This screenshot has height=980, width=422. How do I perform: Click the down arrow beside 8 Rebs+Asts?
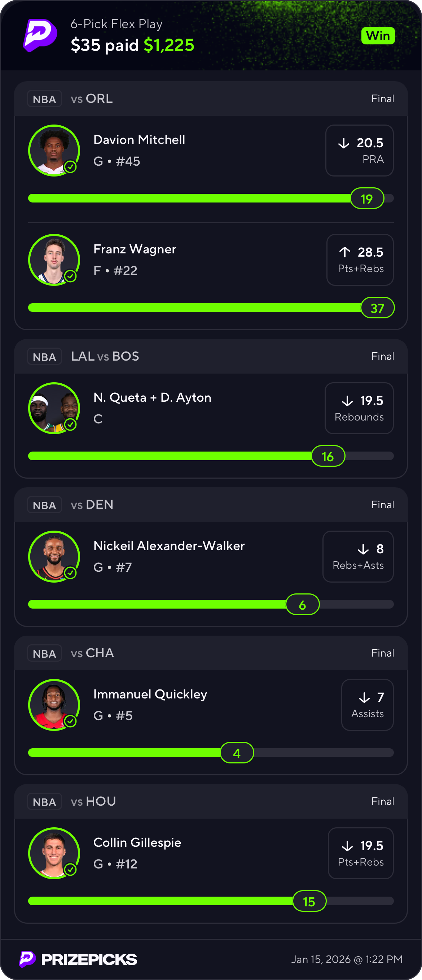(363, 549)
